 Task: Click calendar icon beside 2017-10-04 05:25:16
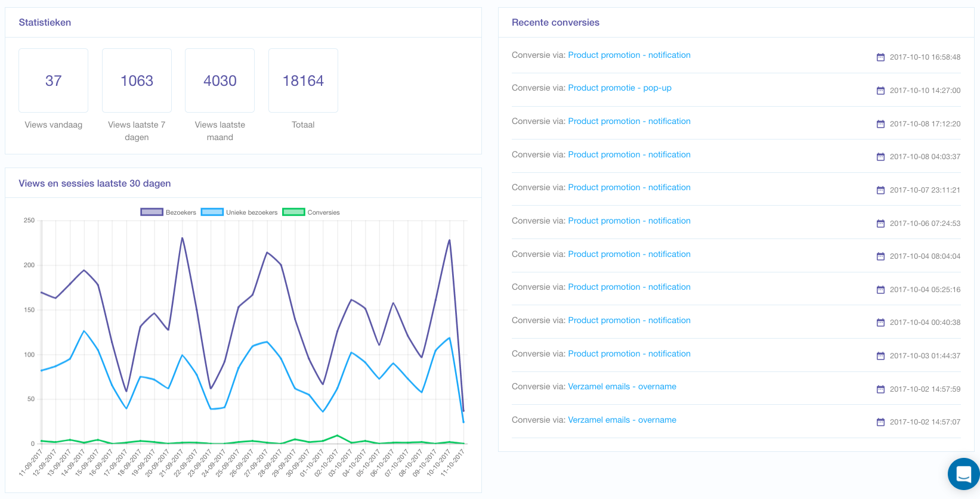(x=880, y=290)
